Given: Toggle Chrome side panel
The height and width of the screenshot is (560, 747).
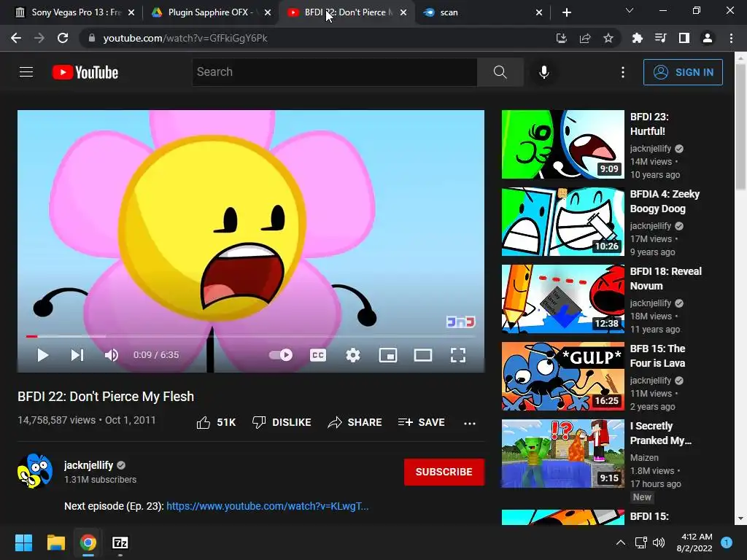Looking at the screenshot, I should coord(684,38).
